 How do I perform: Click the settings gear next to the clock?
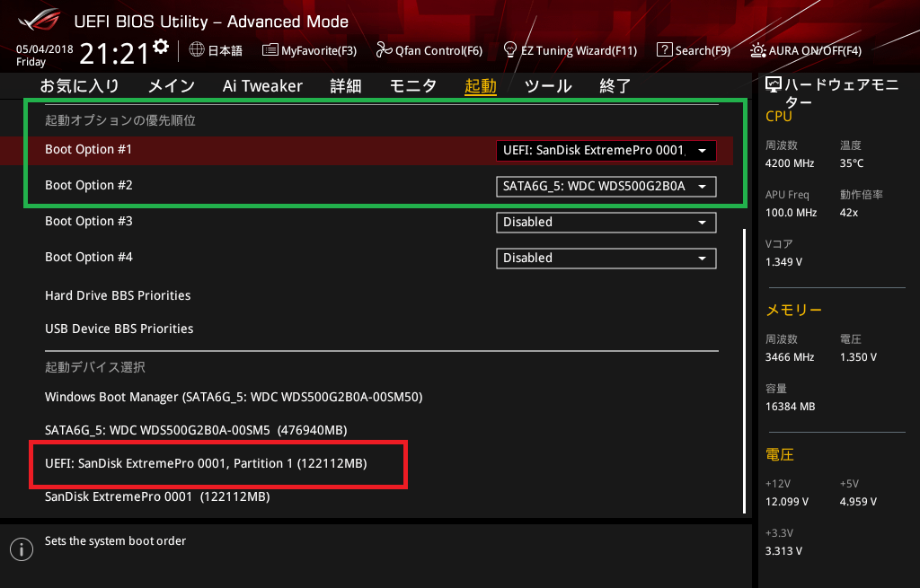pos(161,47)
